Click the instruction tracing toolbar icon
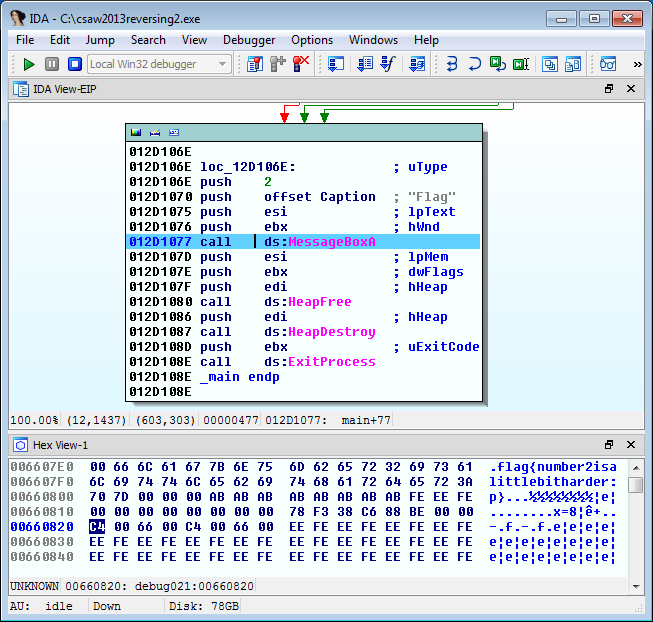 417,65
